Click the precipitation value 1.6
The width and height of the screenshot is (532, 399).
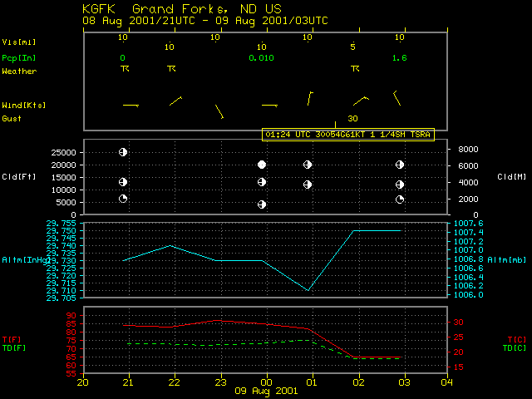pyautogui.click(x=399, y=58)
